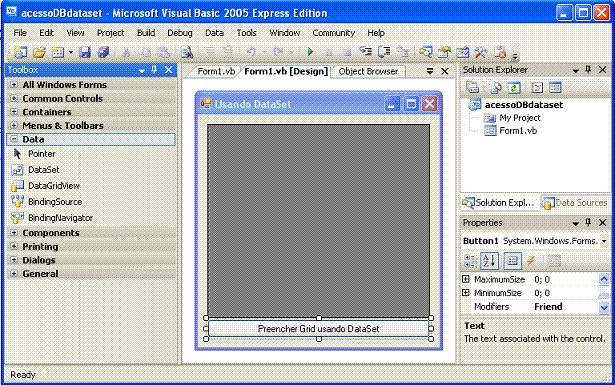This screenshot has height=385, width=615.
Task: Expand Menus & Toolbars toolbox group
Action: click(14, 125)
